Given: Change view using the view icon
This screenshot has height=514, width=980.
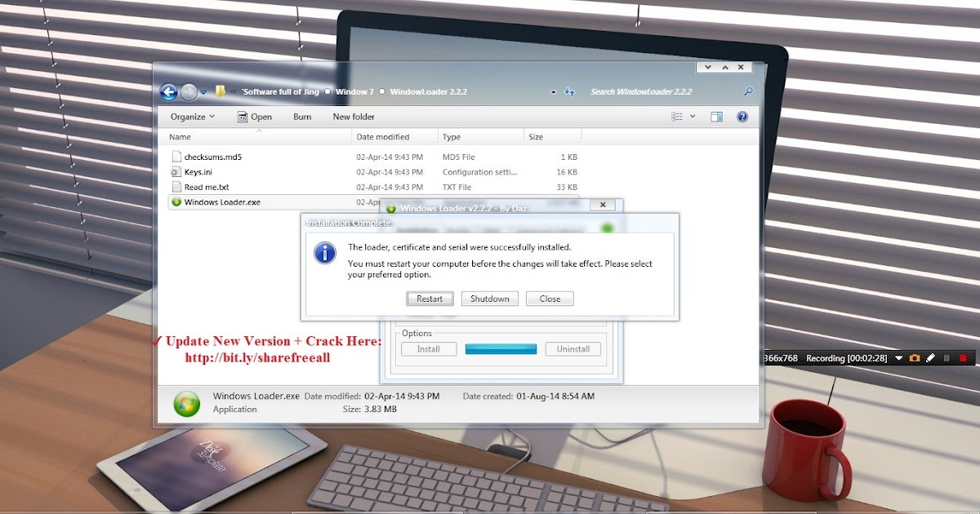Looking at the screenshot, I should tap(677, 117).
